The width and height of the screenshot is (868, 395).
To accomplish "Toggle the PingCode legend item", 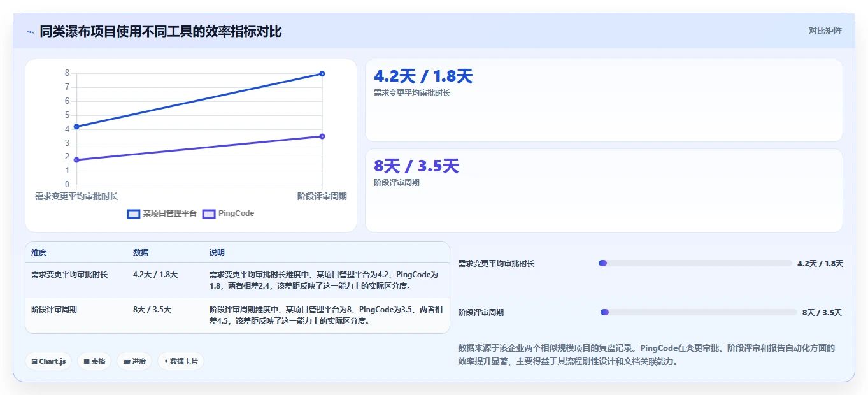I will click(228, 214).
